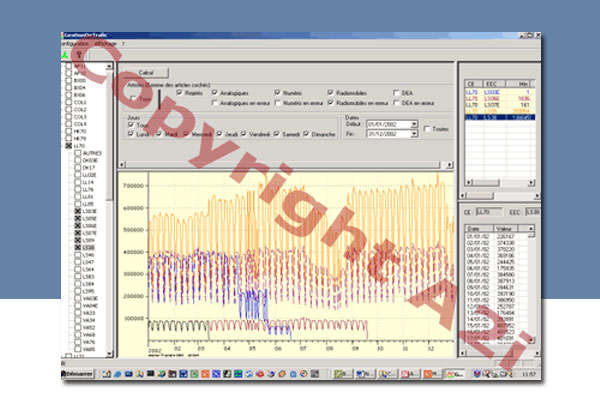Toggle the LS03E tree checkbox
Viewport: 600px width, 400px height.
(x=77, y=212)
